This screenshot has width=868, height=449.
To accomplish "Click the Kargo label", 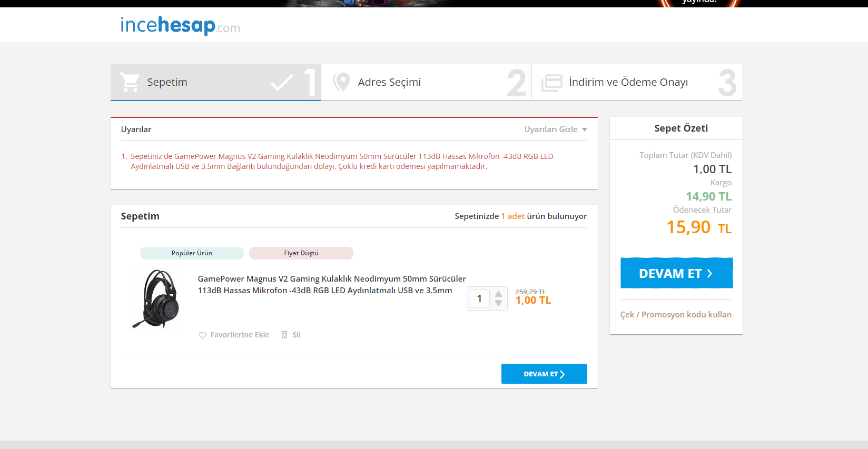I will (x=721, y=183).
